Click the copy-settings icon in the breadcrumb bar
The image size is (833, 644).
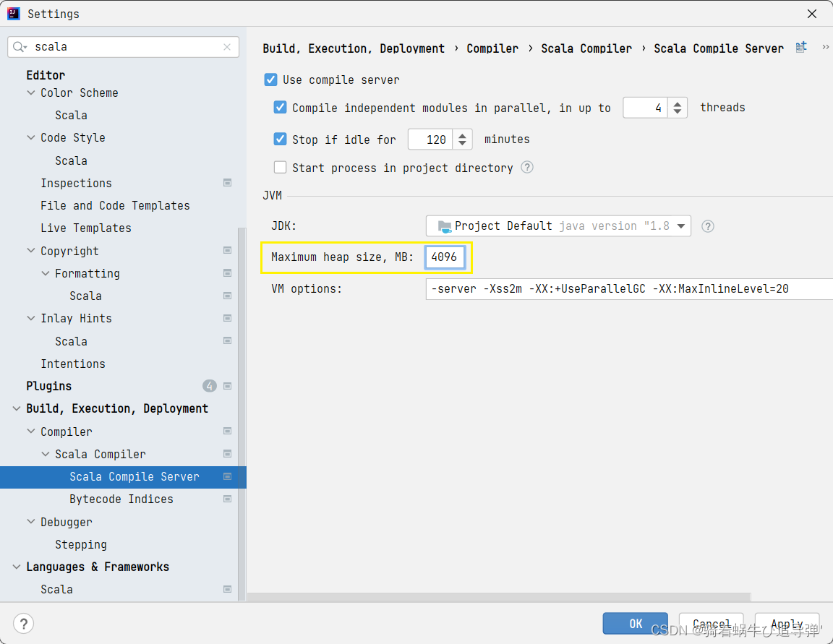point(801,46)
